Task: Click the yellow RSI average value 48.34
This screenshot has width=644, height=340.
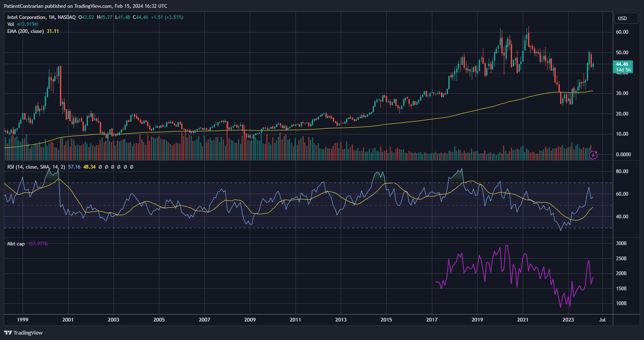Action: pos(89,167)
